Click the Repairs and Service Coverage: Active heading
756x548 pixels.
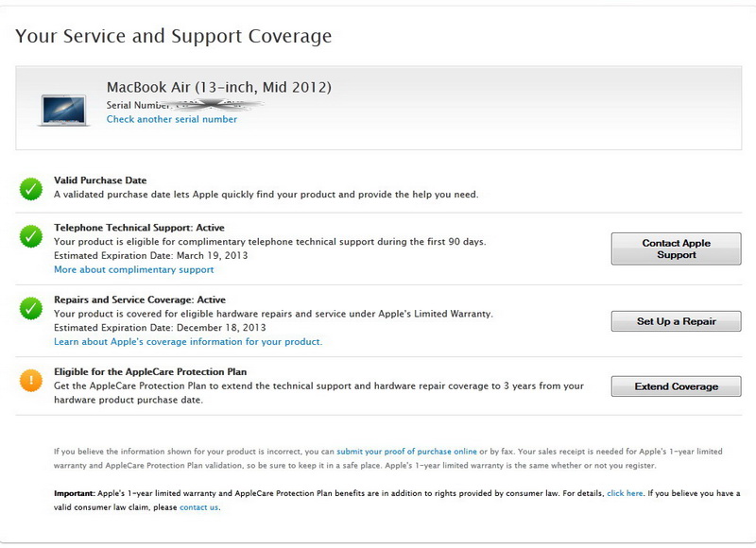(x=143, y=300)
